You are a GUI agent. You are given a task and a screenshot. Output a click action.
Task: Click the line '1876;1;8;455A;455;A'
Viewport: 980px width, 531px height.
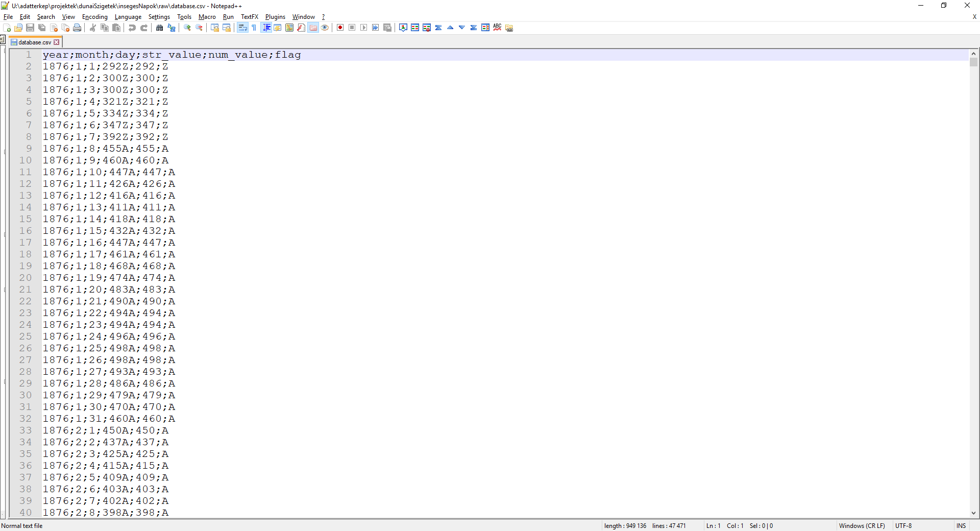click(x=106, y=149)
